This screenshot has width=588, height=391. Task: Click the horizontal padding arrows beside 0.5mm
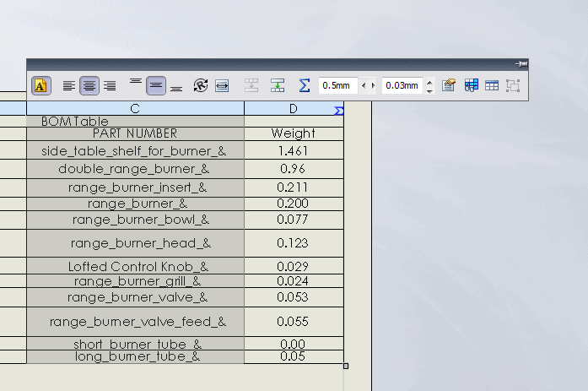pos(368,85)
